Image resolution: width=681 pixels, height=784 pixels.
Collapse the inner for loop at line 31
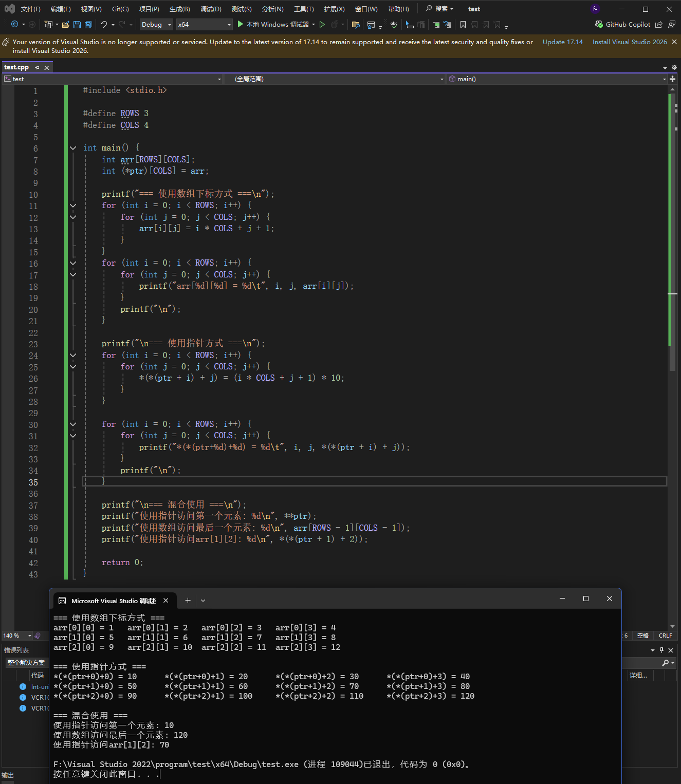[73, 436]
